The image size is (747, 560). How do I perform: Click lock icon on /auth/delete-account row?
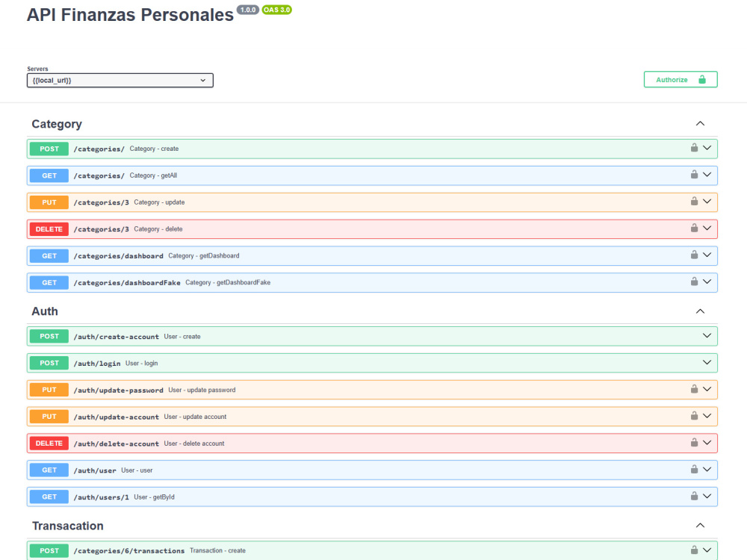point(694,442)
